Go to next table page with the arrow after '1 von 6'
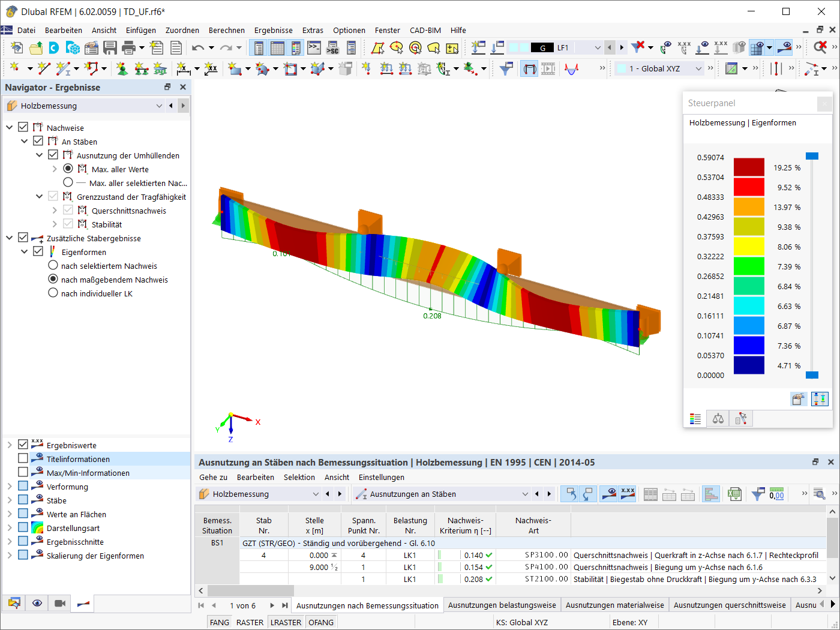Viewport: 840px width, 630px height. coord(272,605)
